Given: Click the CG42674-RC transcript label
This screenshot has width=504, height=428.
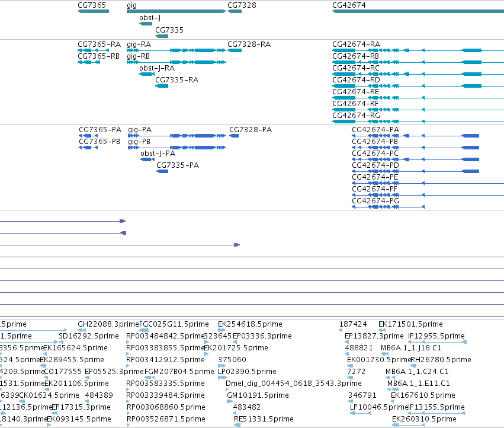Looking at the screenshot, I should pos(356,68).
